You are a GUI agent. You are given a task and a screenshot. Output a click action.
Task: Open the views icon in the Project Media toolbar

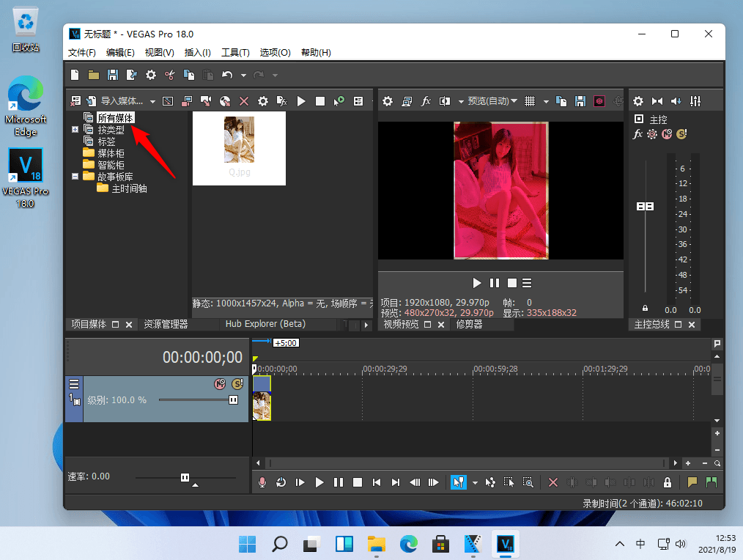click(358, 101)
